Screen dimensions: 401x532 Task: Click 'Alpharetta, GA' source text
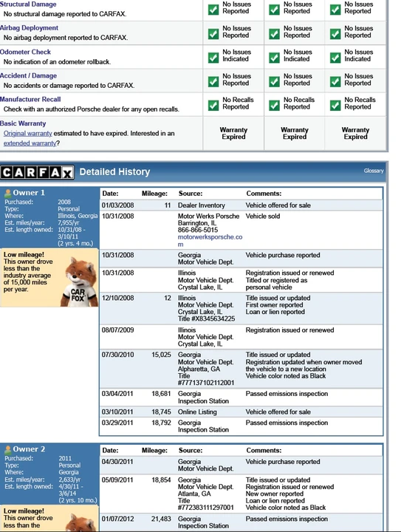click(x=199, y=369)
